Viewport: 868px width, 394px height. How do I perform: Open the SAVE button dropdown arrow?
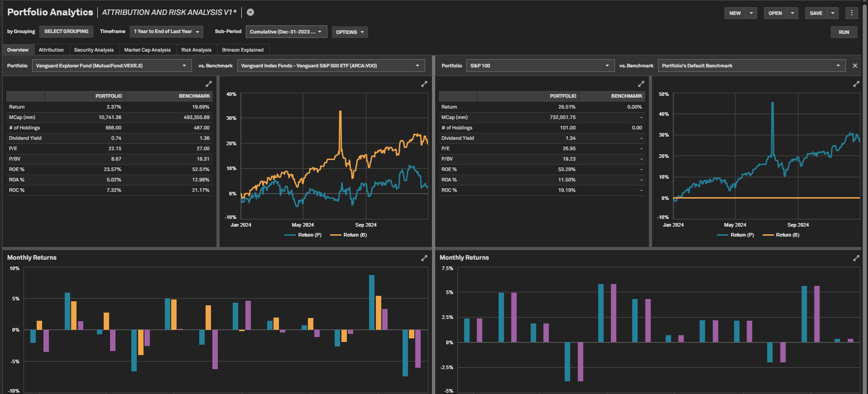(833, 13)
